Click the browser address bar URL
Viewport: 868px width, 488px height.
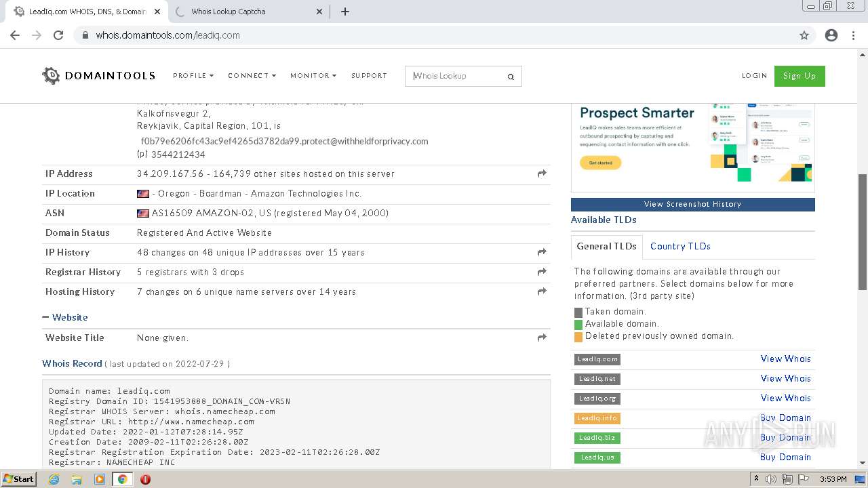coord(167,35)
